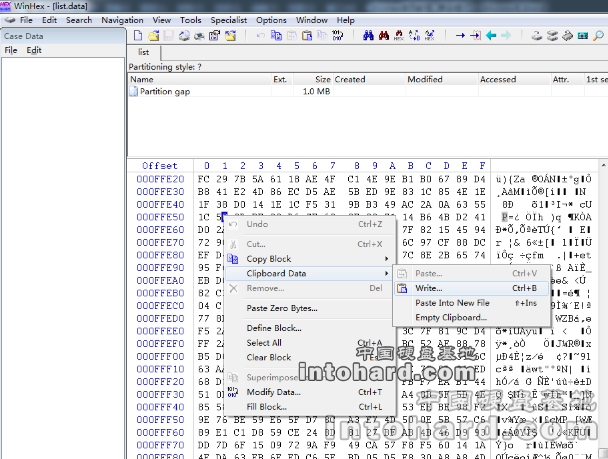Click the red binoculars Find Hex Values icon
This screenshot has width=608, height=459.
tap(383, 36)
